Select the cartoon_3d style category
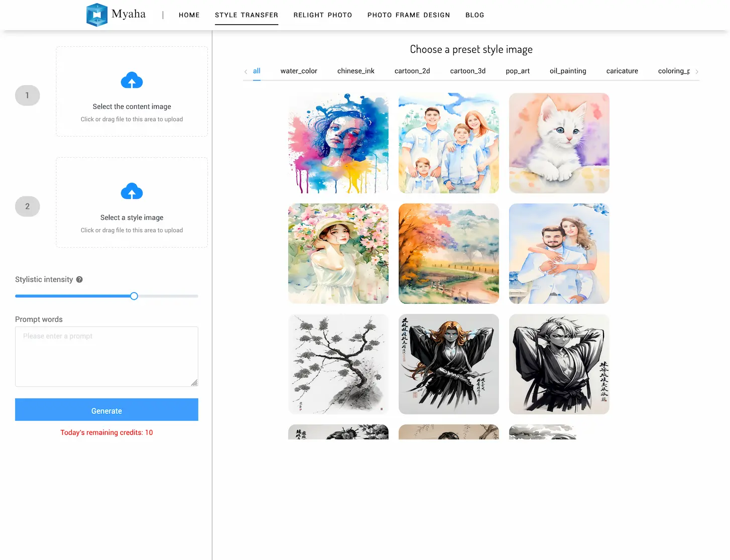The image size is (730, 560). click(467, 71)
